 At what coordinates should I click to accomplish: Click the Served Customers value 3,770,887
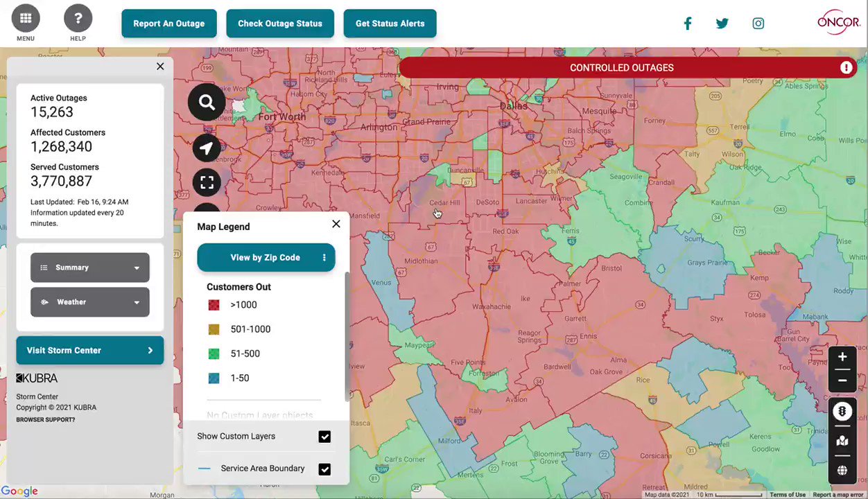point(61,182)
